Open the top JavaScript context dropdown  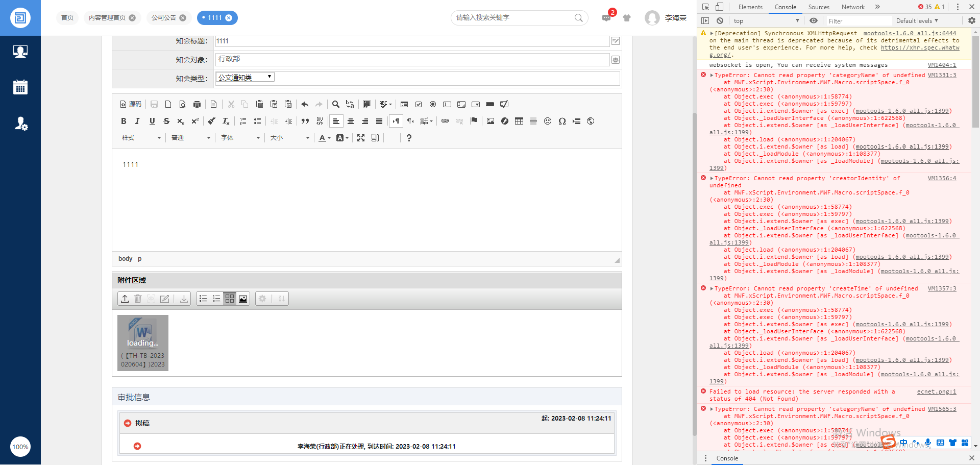click(766, 21)
